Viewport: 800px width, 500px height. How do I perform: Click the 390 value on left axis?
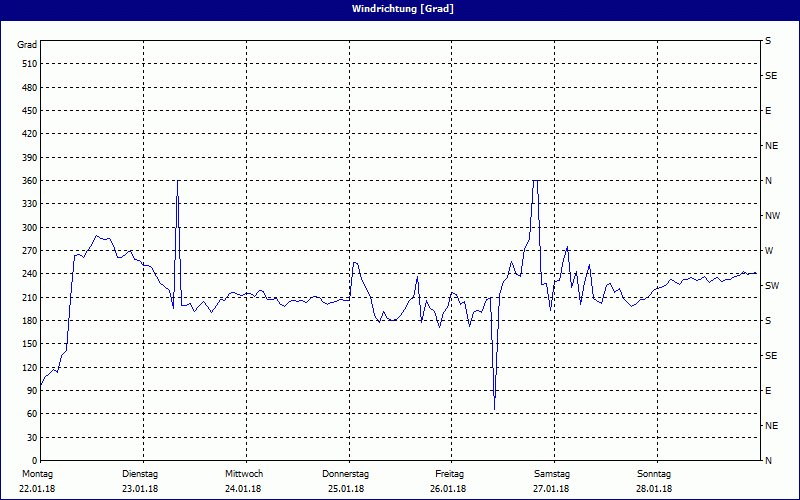pos(29,158)
